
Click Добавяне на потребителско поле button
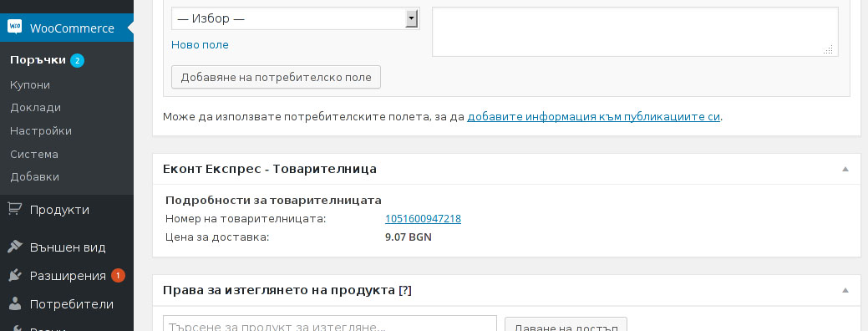coord(277,78)
